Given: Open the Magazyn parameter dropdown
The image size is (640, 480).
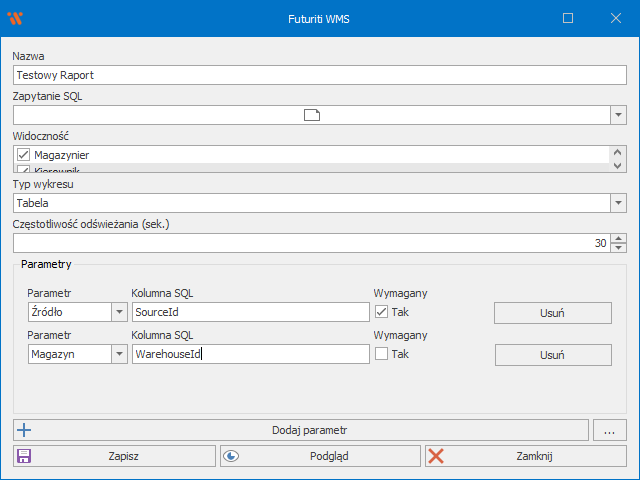Looking at the screenshot, I should 118,354.
